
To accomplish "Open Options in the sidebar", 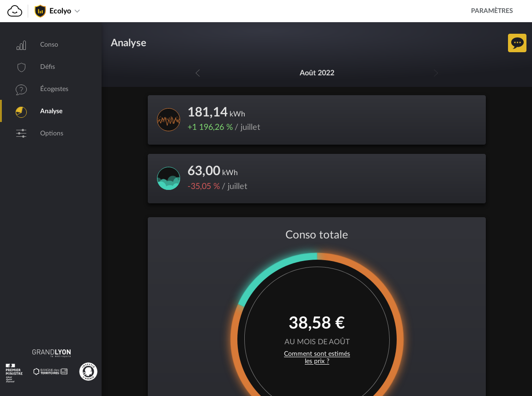I will (51, 133).
